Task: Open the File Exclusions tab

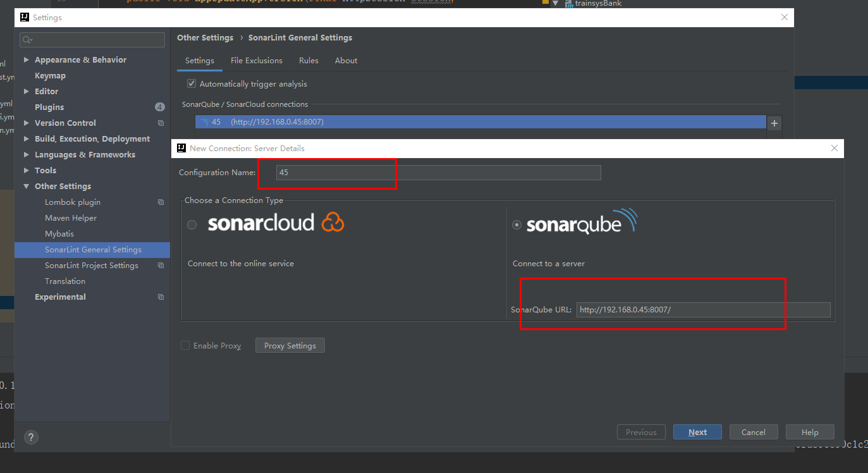Action: coord(257,61)
